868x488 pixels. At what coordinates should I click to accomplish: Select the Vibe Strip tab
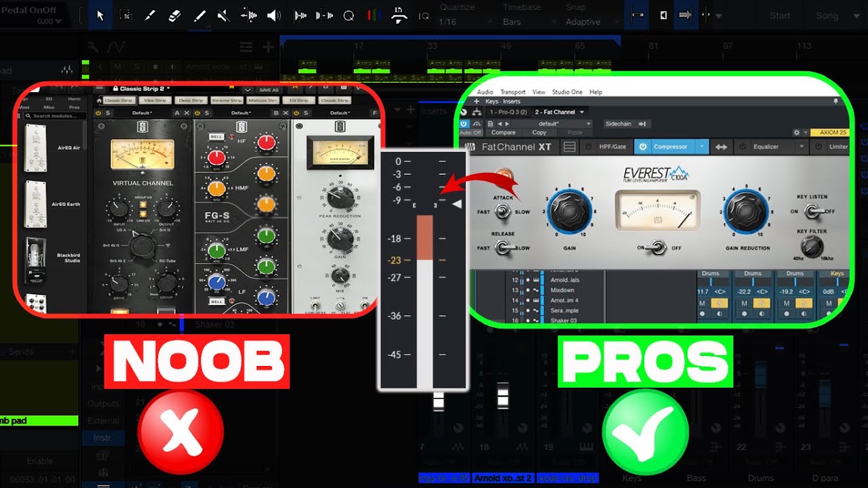[154, 100]
